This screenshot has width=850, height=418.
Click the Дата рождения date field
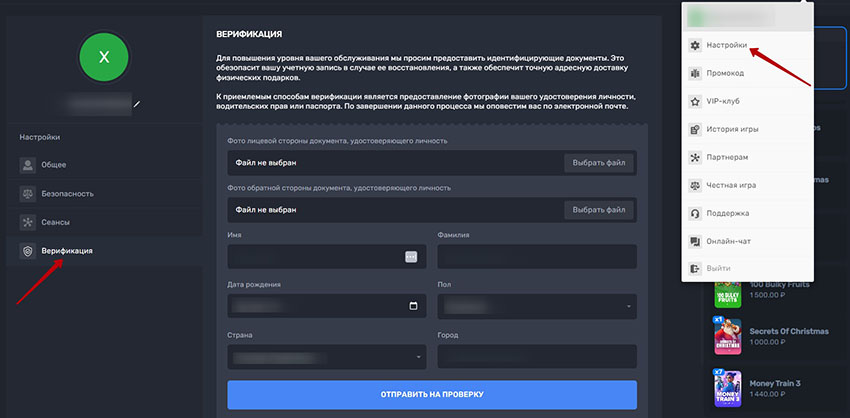327,306
